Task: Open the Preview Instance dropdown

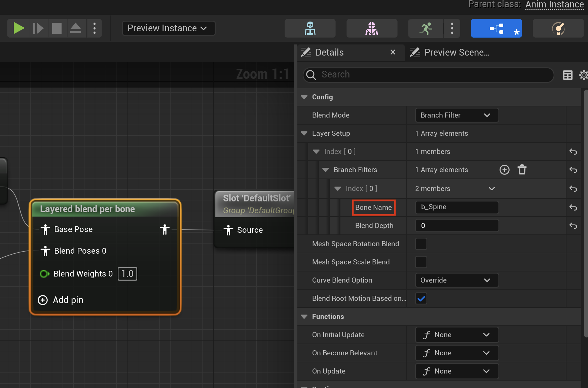Action: [x=169, y=28]
